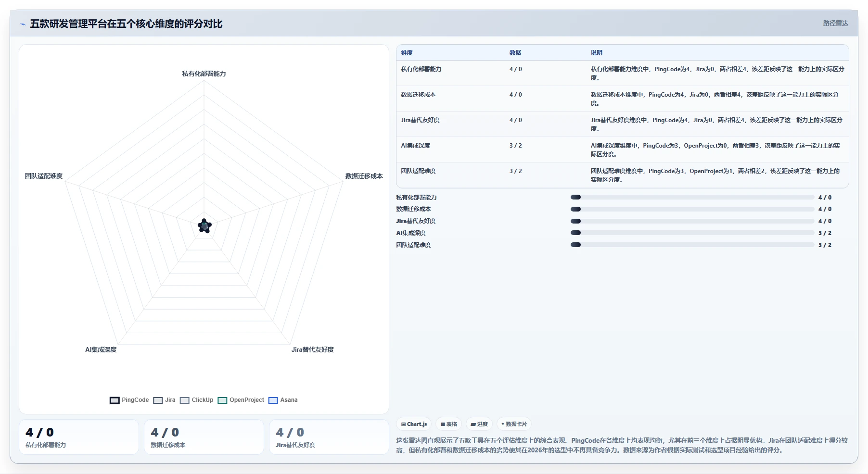The image size is (868, 474).
Task: Click the AI集成深度 axis label on the radar chart
Action: click(101, 349)
